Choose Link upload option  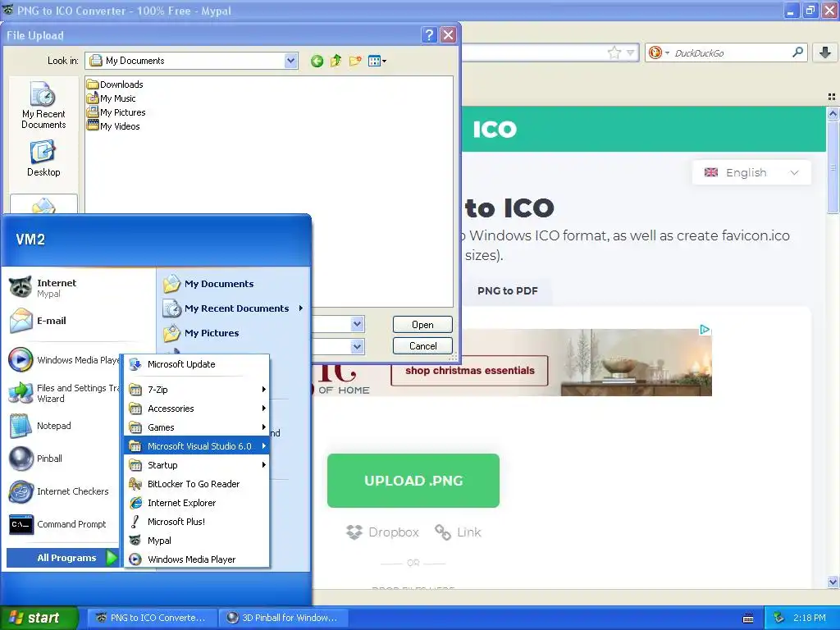pos(459,532)
